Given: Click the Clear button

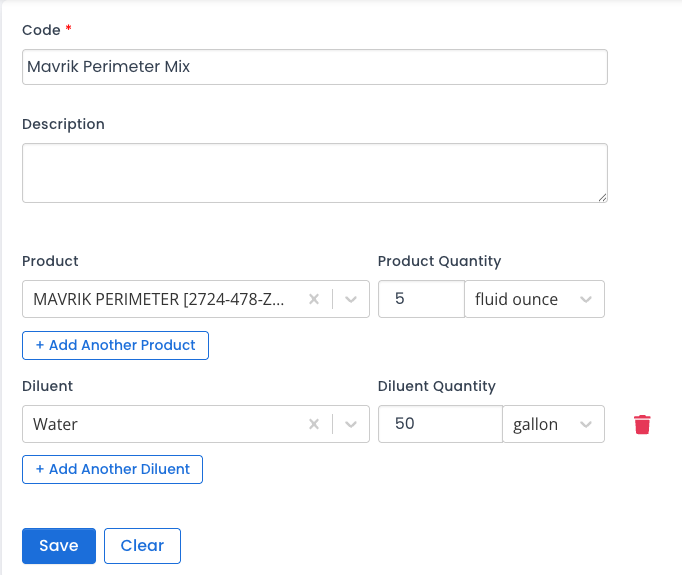Looking at the screenshot, I should coord(142,546).
